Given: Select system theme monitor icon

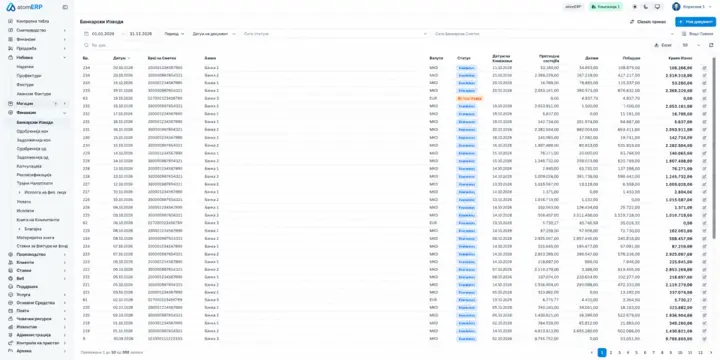Looking at the screenshot, I should coord(657,7).
